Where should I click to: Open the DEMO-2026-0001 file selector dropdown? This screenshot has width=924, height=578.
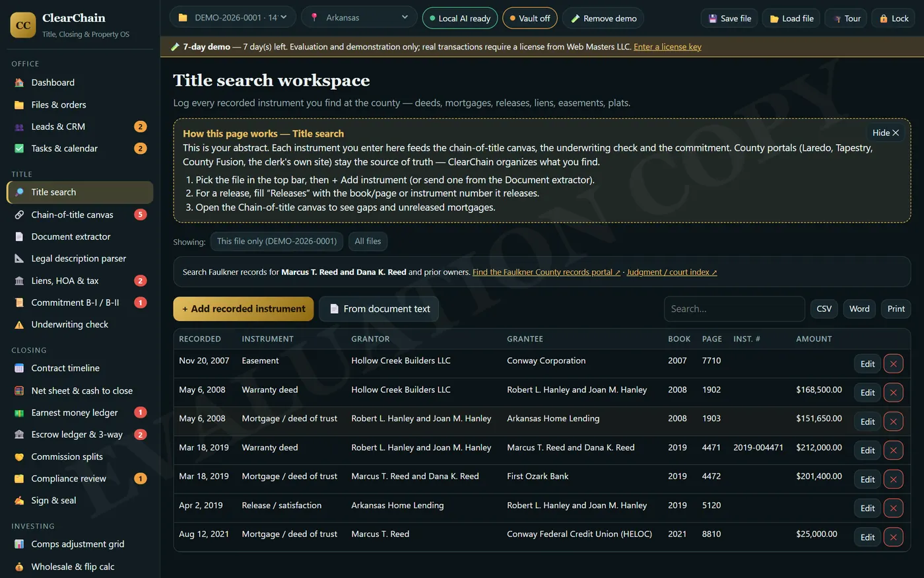tap(232, 18)
